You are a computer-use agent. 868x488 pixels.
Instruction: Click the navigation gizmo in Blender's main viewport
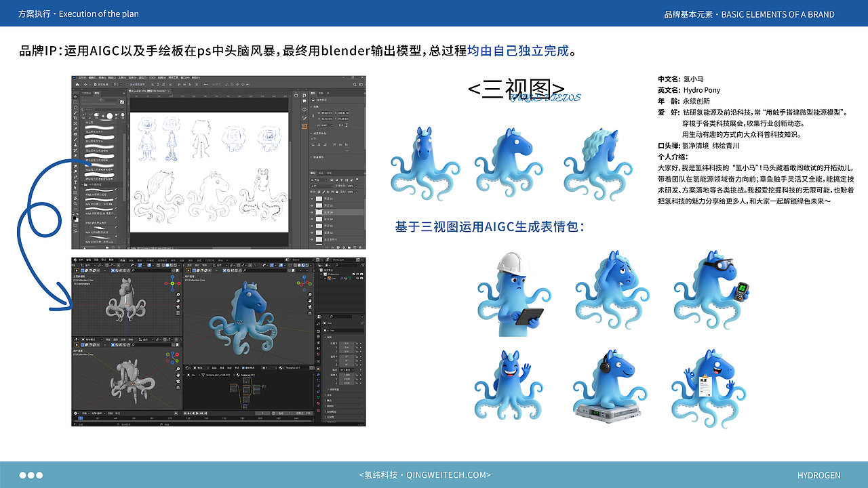(x=304, y=283)
